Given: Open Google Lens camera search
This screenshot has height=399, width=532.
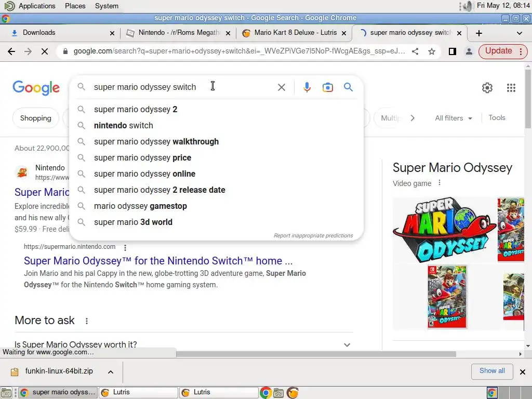Looking at the screenshot, I should [x=327, y=87].
